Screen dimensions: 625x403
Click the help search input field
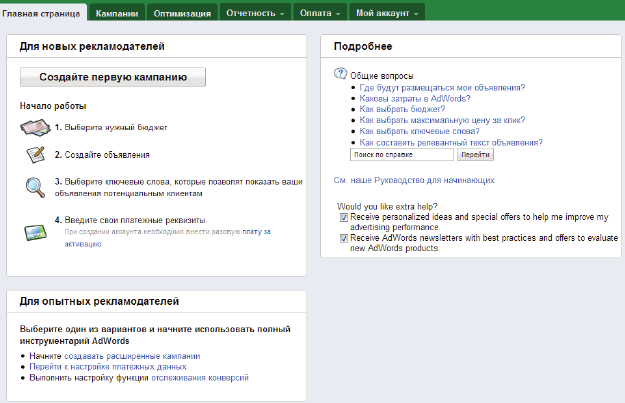pyautogui.click(x=401, y=155)
